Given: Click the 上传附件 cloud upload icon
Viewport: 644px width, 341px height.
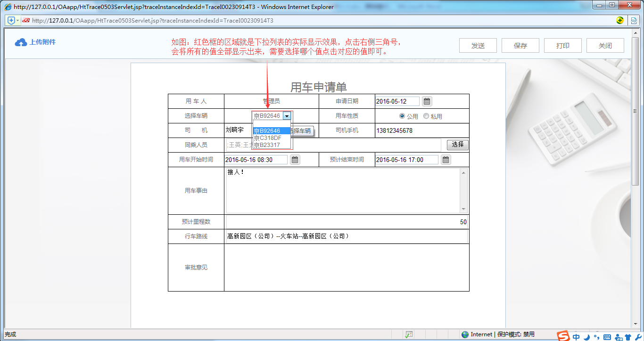Looking at the screenshot, I should 20,42.
